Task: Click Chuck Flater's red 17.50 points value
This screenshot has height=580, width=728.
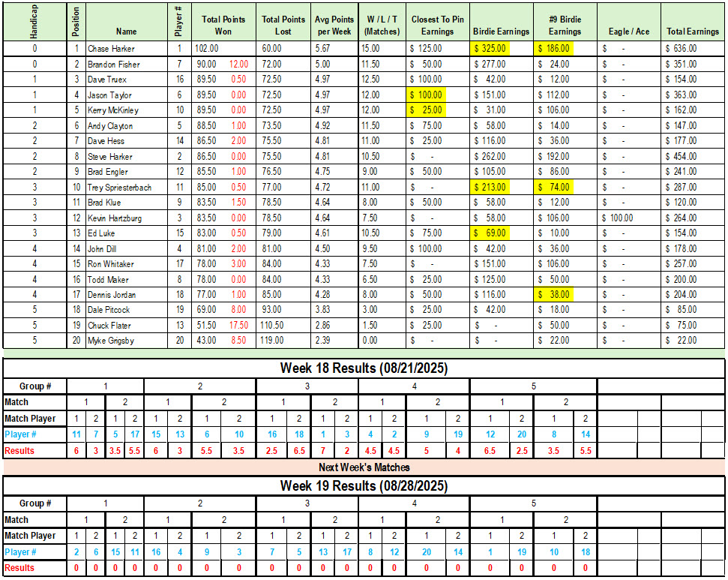Action: pyautogui.click(x=241, y=326)
